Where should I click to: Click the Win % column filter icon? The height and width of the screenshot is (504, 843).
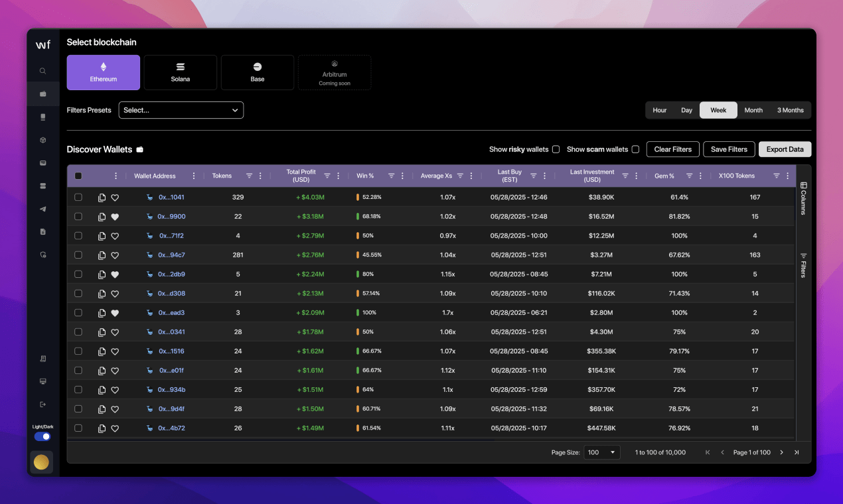(391, 176)
